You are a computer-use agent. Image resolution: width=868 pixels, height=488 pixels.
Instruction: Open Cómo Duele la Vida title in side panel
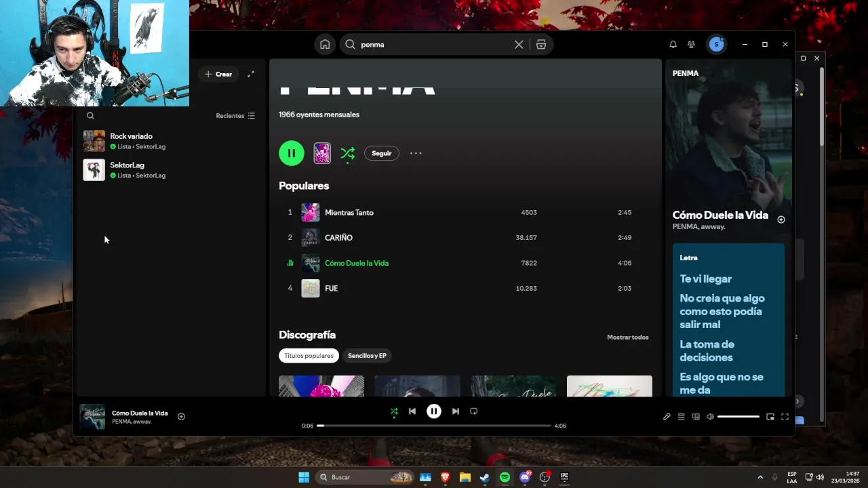(720, 215)
